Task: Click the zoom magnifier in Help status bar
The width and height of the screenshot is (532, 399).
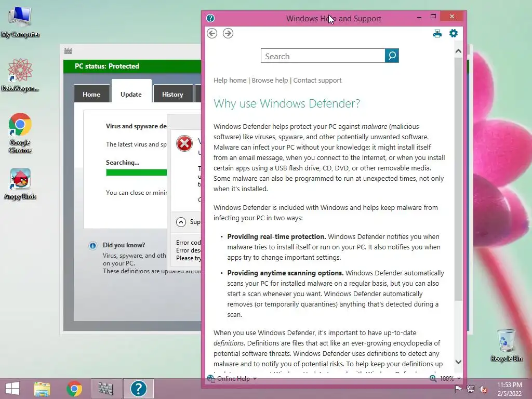Action: pyautogui.click(x=433, y=379)
